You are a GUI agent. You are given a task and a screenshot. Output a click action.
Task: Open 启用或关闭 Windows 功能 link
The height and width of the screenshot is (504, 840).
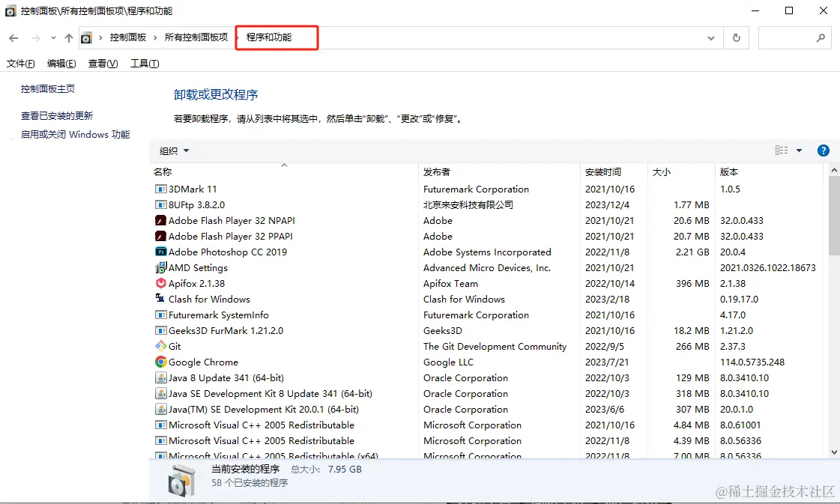[x=75, y=135]
